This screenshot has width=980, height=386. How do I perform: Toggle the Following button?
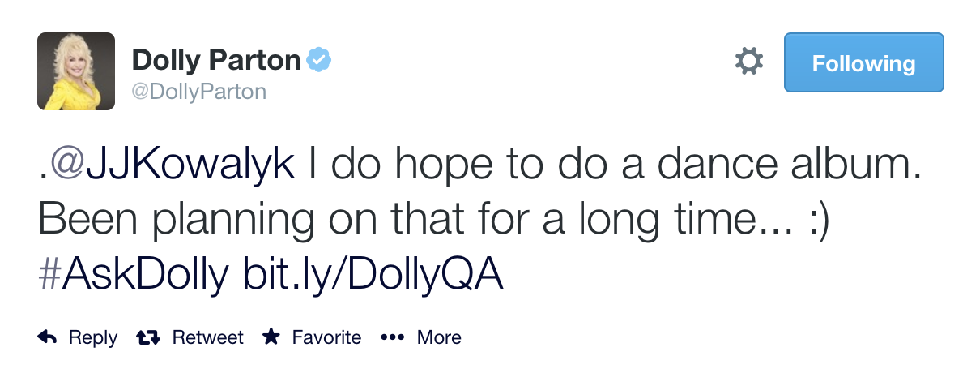(863, 62)
